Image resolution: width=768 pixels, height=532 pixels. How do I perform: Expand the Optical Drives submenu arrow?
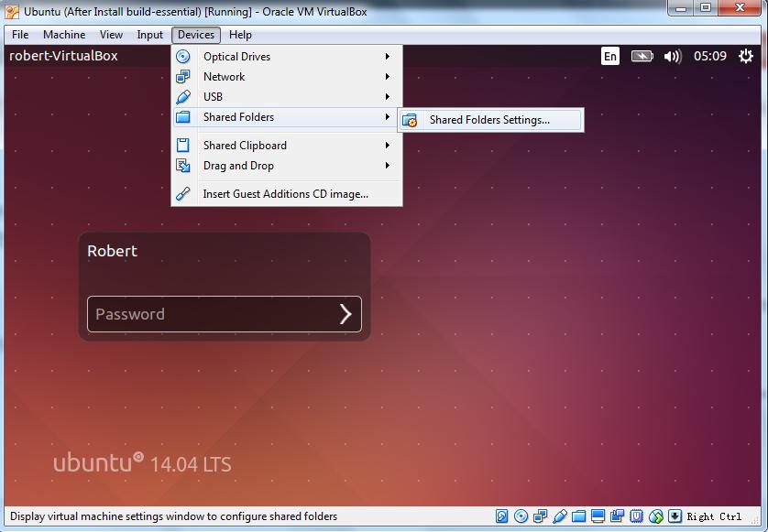click(388, 56)
